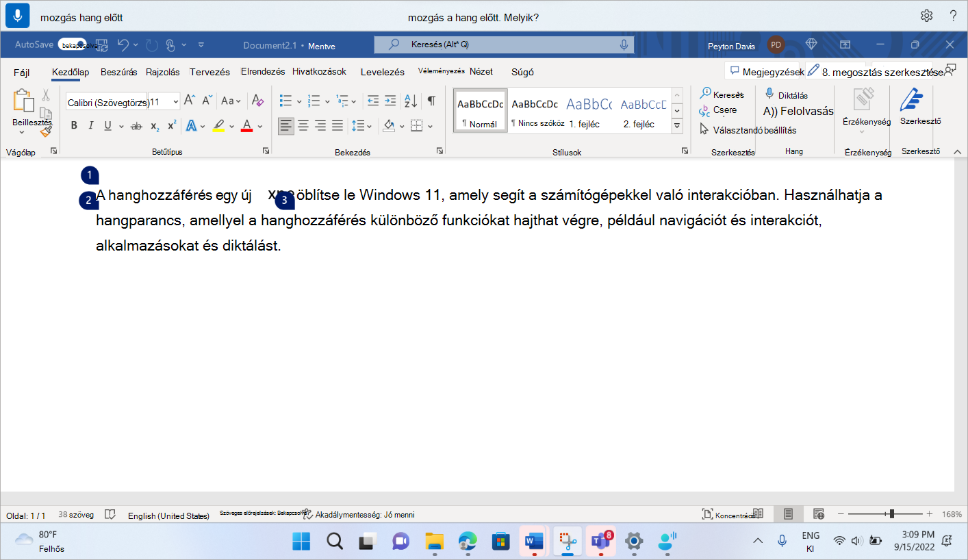
Task: Open borders dropdown arrow
Action: tap(431, 126)
